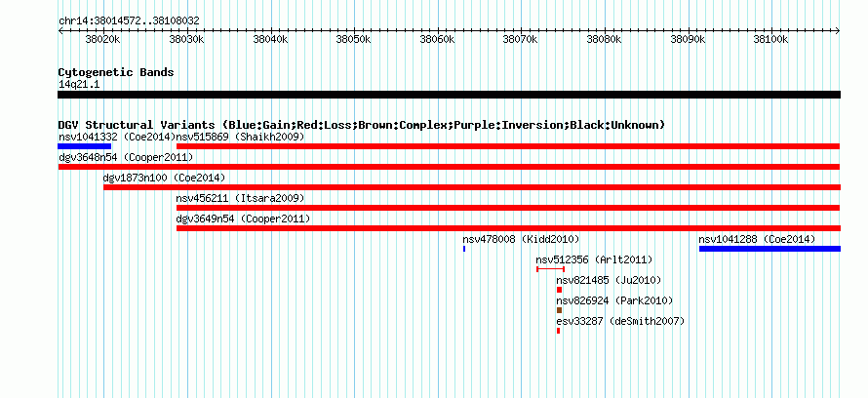Open nsv1041288 (Coe2014) variant label
Viewport: 868px width, 398px height.
[x=757, y=239]
